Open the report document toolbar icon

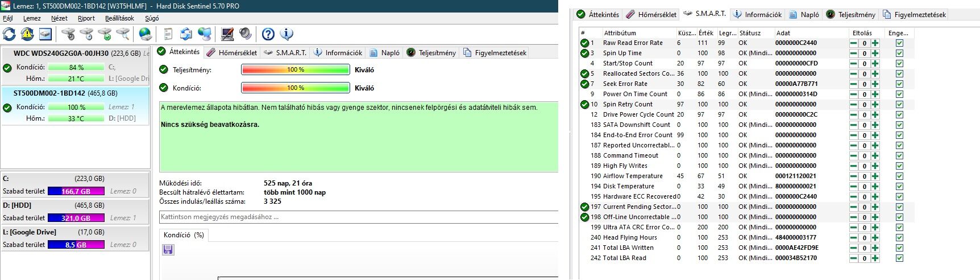tap(168, 34)
